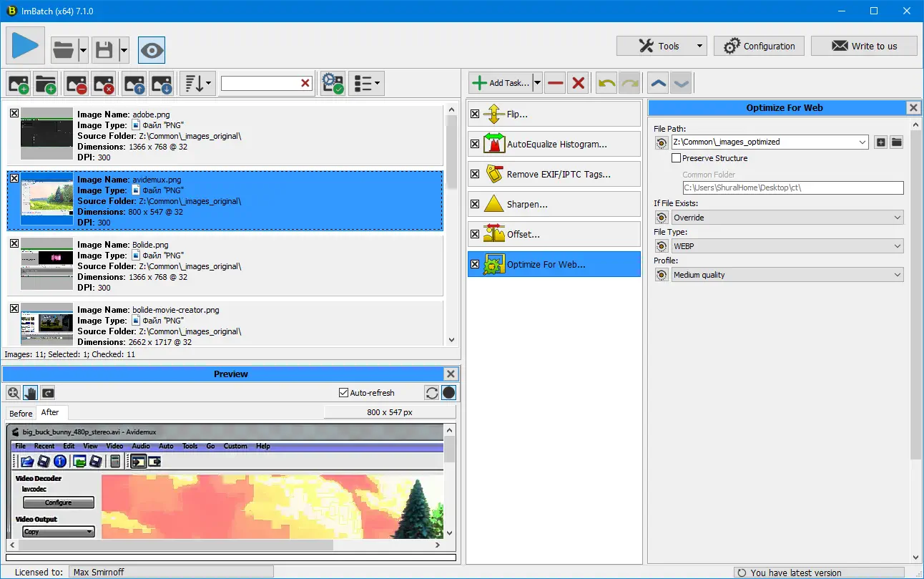Select the hand pan tool in Preview

pyautogui.click(x=30, y=392)
